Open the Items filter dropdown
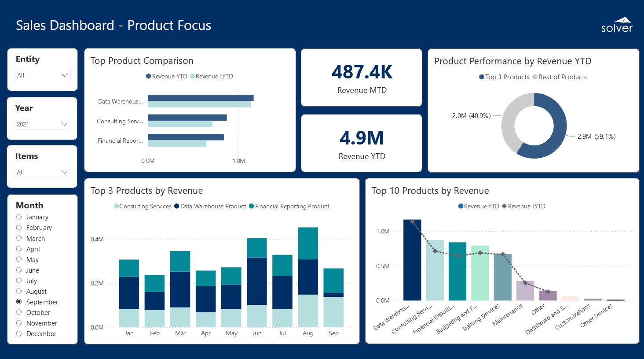644x359 pixels. pos(42,172)
